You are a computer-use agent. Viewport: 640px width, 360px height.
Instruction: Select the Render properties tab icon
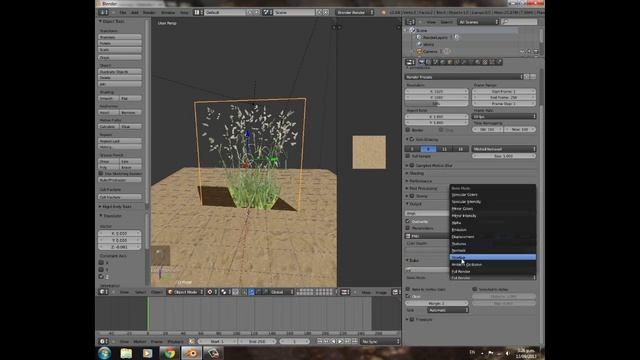[421, 62]
